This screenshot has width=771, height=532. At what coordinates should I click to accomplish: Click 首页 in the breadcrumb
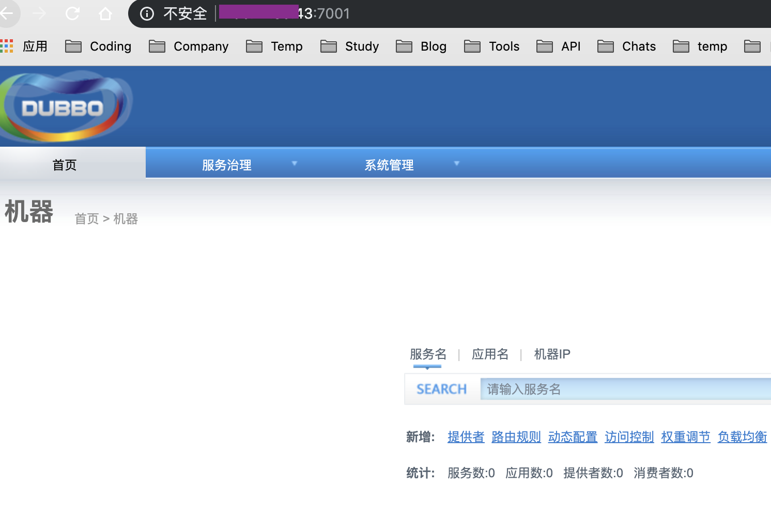tap(87, 219)
